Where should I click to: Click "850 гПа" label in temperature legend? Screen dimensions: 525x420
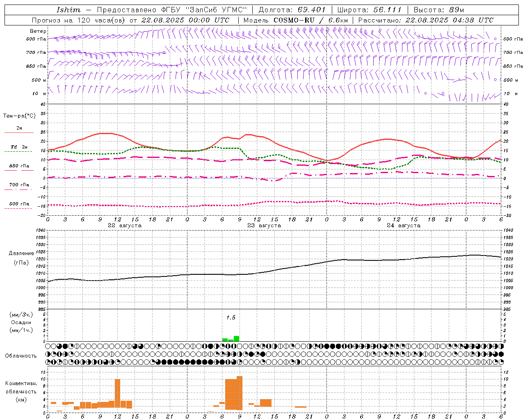(x=19, y=166)
